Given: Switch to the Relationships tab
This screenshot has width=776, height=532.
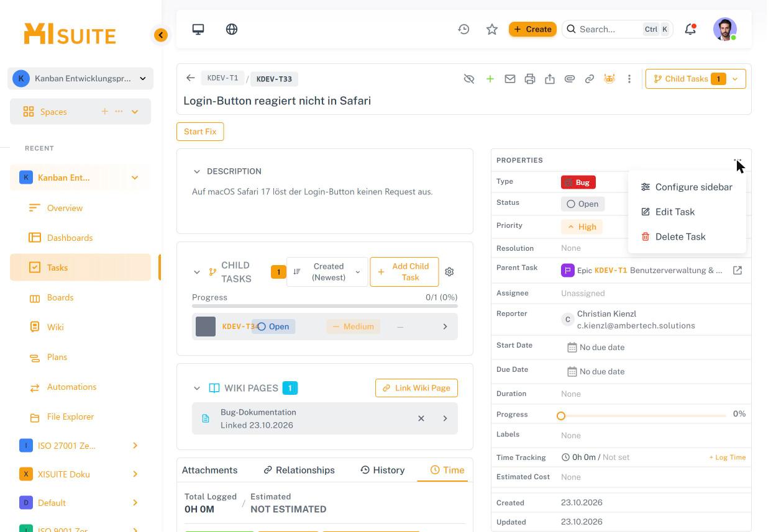Looking at the screenshot, I should 299,470.
